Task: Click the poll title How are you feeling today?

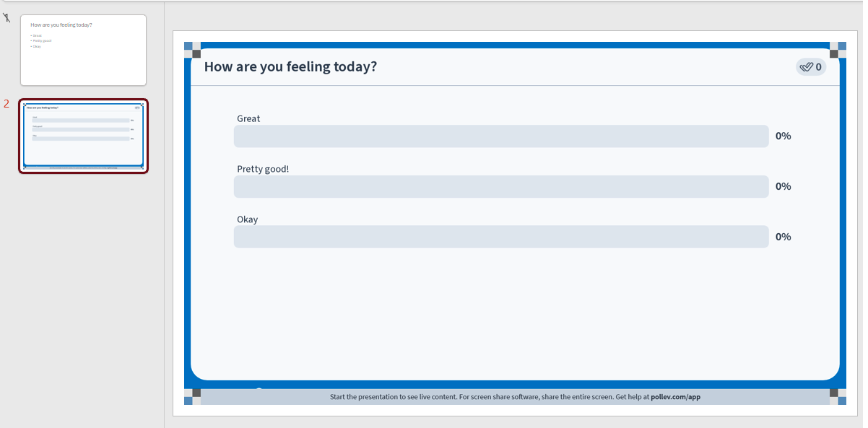Action: (290, 67)
